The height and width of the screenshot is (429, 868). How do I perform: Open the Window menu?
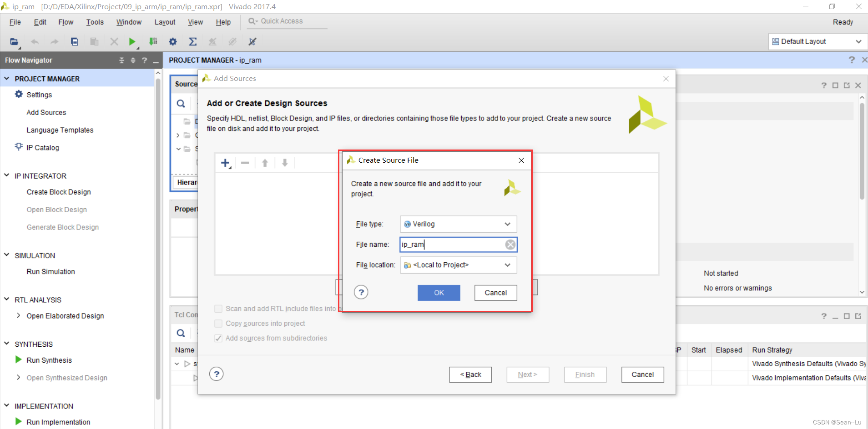pos(129,22)
